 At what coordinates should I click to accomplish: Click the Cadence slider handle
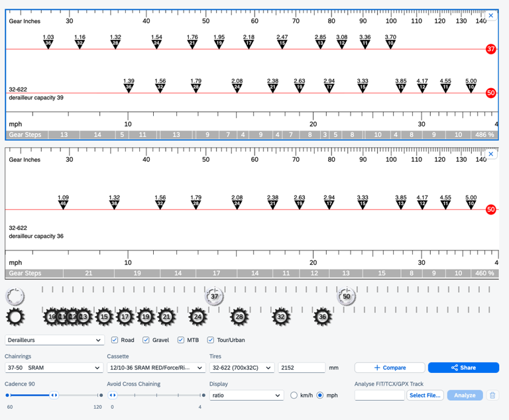click(x=54, y=395)
